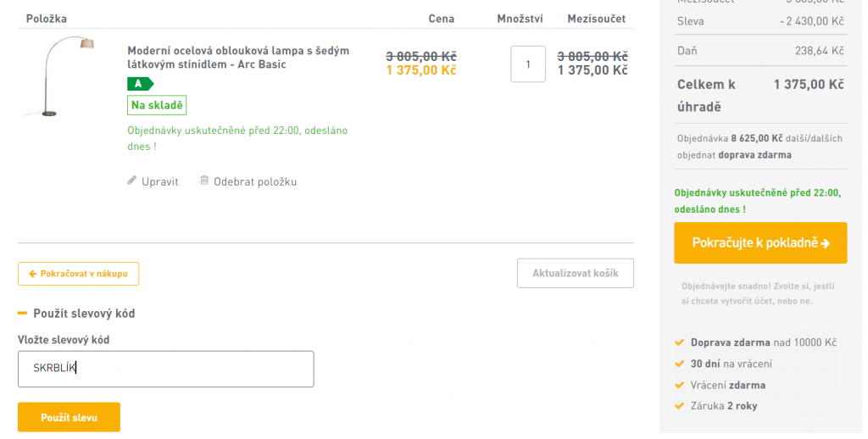Screen dimensions: 868x439
Task: Click the Aktualizovat košík button
Action: tap(576, 273)
